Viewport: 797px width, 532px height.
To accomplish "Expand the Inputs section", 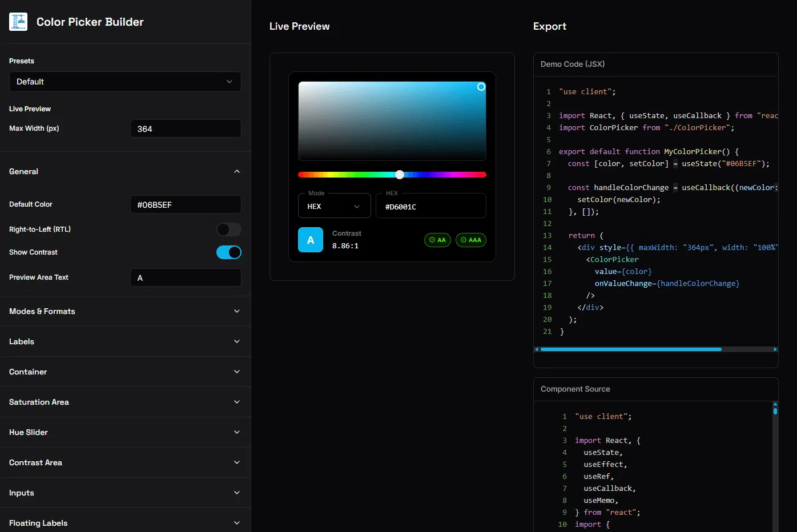I will click(x=125, y=493).
